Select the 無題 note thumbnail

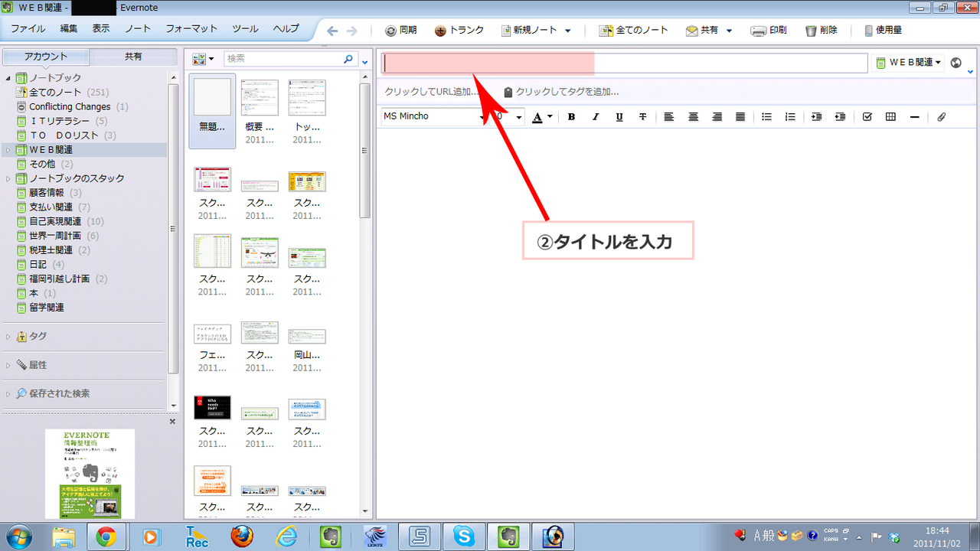click(x=212, y=110)
